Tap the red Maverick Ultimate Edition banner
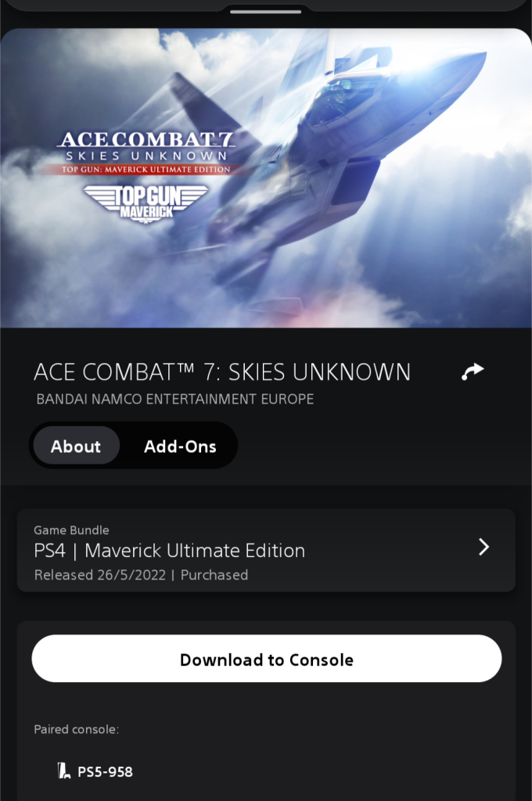This screenshot has width=532, height=801. [x=146, y=169]
